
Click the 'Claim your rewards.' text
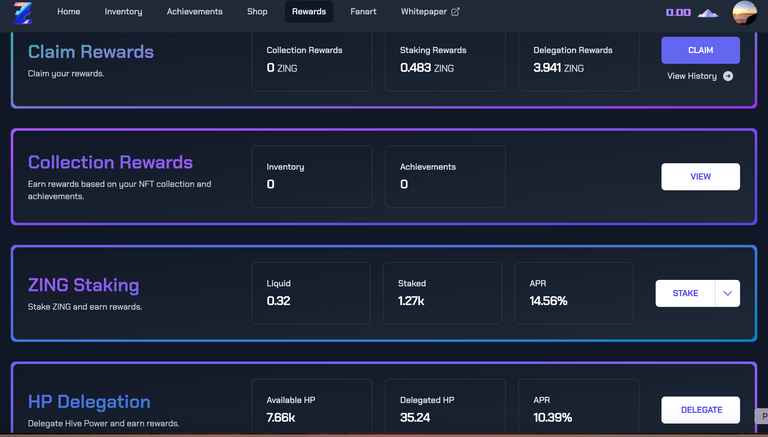point(66,74)
